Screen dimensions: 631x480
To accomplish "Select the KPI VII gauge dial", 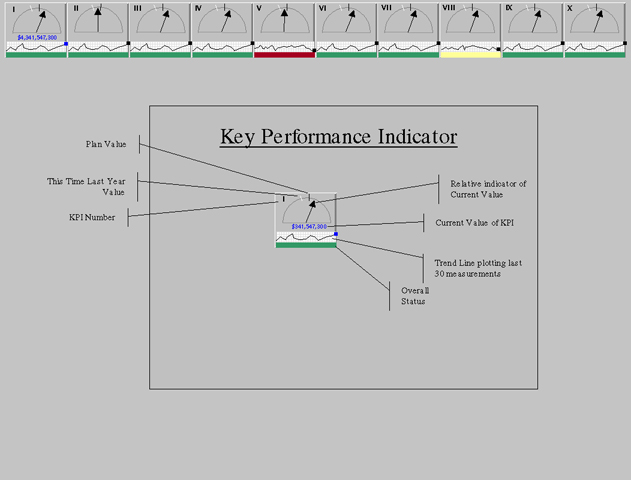I will [x=408, y=20].
